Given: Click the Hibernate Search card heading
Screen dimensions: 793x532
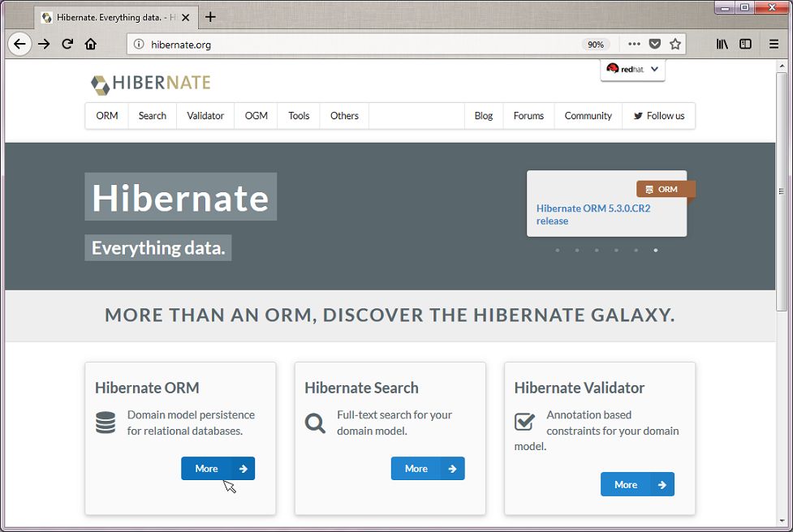Looking at the screenshot, I should coord(362,388).
